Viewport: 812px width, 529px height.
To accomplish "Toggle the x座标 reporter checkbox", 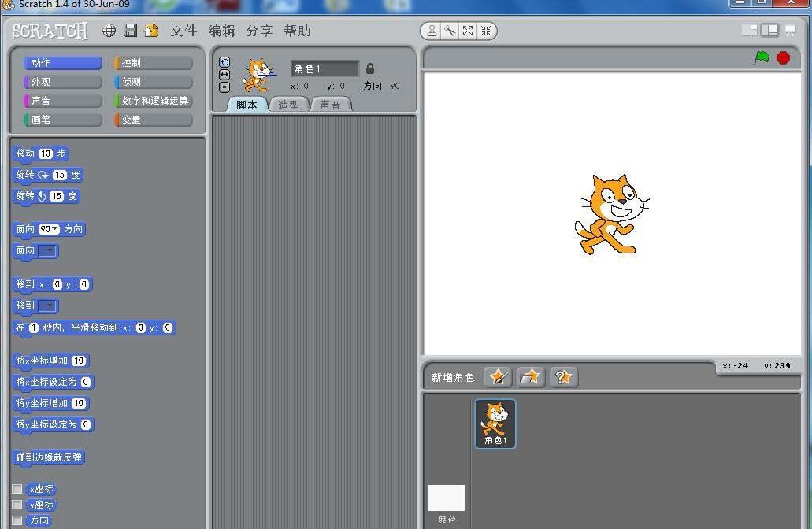I will pos(17,489).
